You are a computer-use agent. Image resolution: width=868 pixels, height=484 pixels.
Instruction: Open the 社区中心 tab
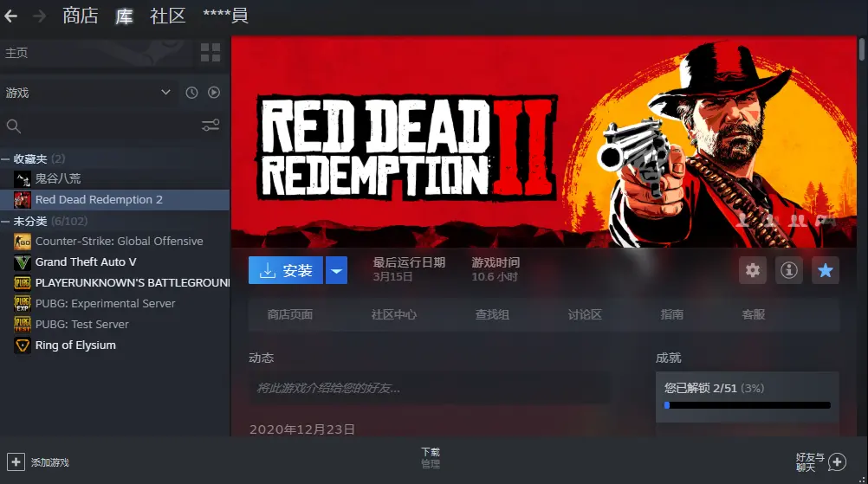pyautogui.click(x=393, y=315)
